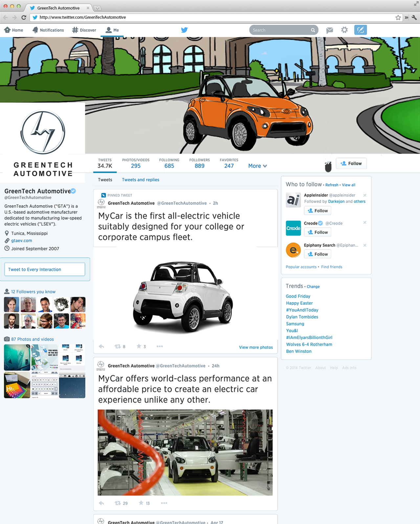Screen dimensions: 420x524
Task: Open 12 Followers you know link
Action: pyautogui.click(x=33, y=292)
